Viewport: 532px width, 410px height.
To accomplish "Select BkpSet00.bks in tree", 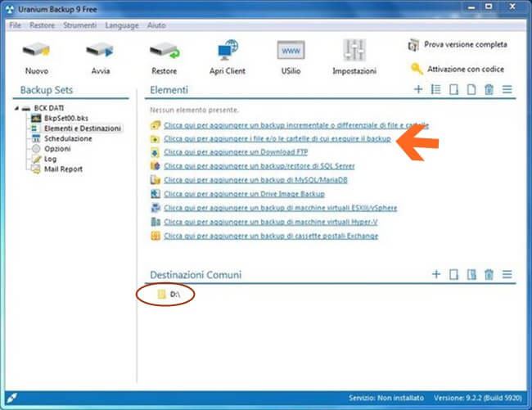I will tap(66, 119).
